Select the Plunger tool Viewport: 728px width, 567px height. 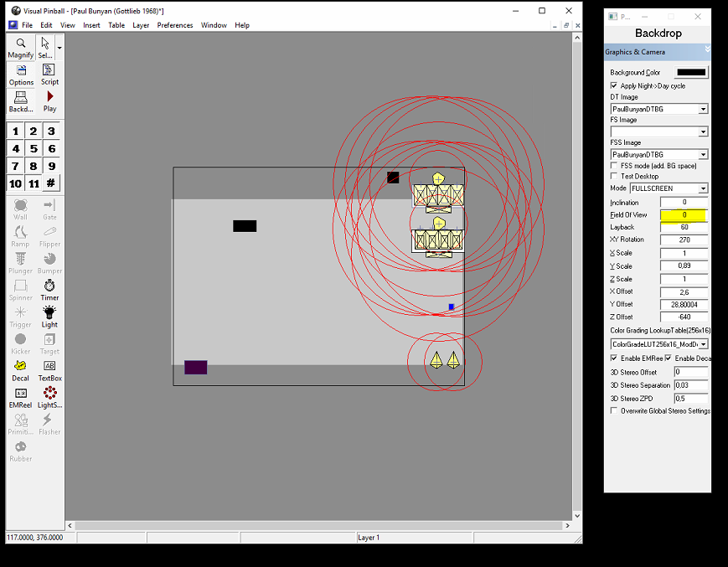click(x=20, y=264)
